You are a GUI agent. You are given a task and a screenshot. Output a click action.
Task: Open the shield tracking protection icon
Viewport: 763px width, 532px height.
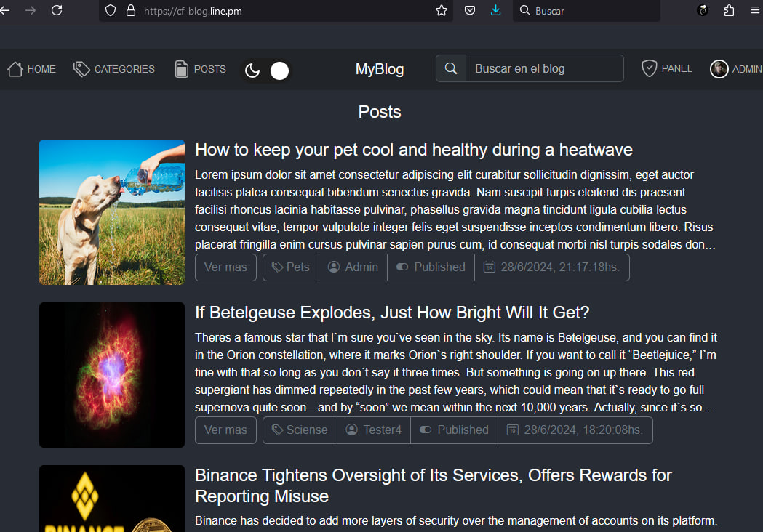point(111,11)
